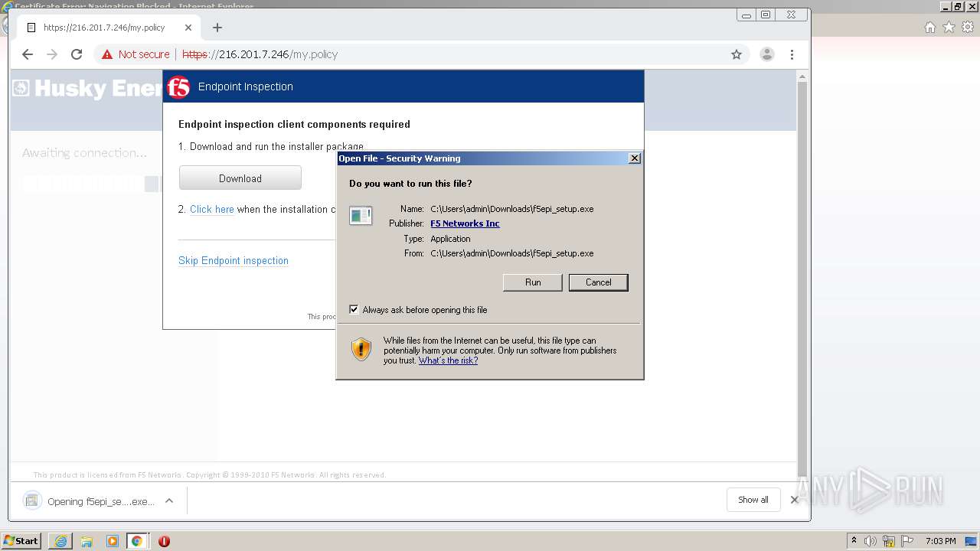The width and height of the screenshot is (980, 551).
Task: Open the Chrome three-dot menu
Action: point(792,54)
